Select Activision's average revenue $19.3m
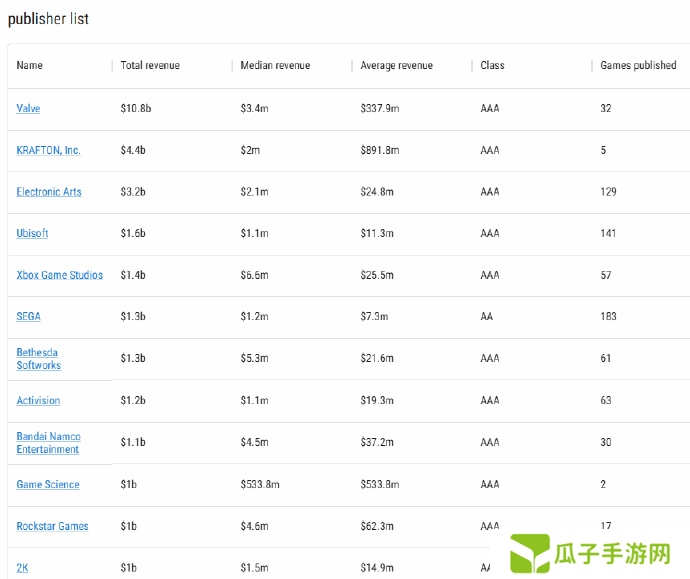 point(377,400)
